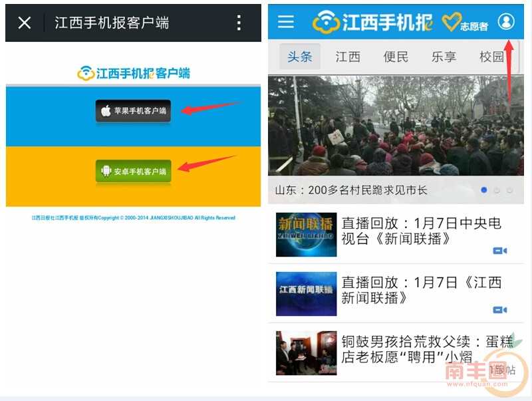Tap the 江西手机报 logo in header
The image size is (532, 401).
(x=372, y=22)
